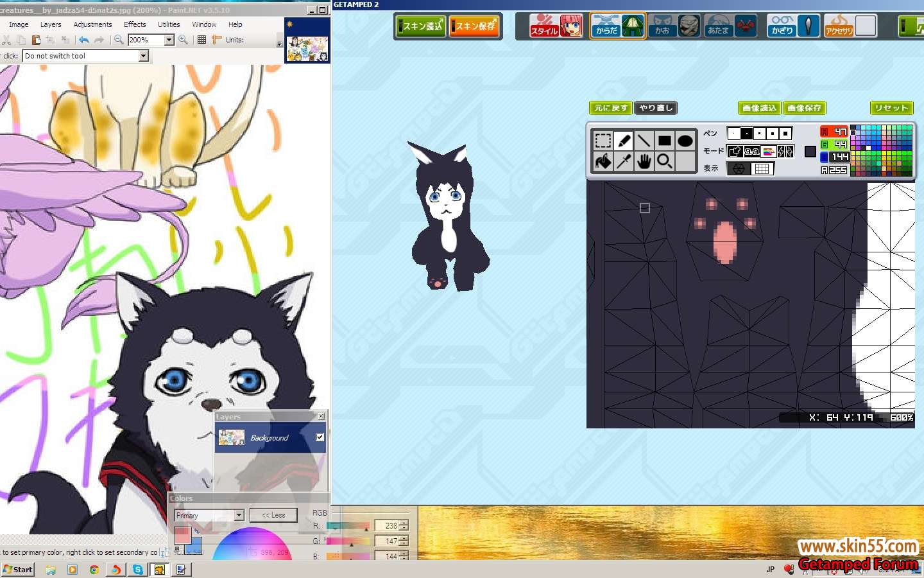Select the rectangle selection tool in GetAmped editor
This screenshot has width=924, height=578.
click(603, 141)
